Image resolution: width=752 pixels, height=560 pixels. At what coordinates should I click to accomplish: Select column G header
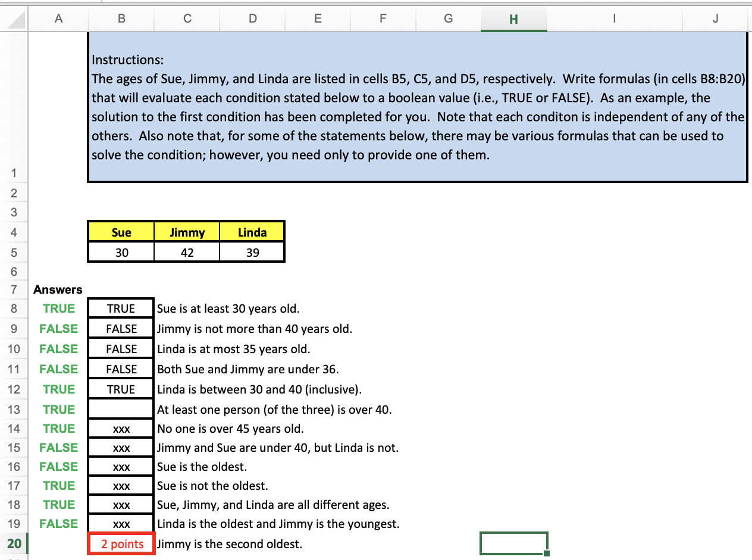448,18
